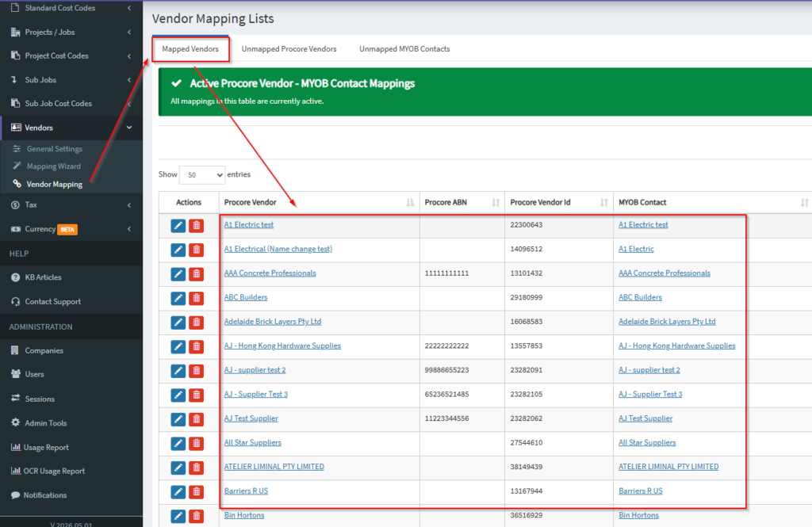Open Notifications page
The width and height of the screenshot is (812, 527).
pyautogui.click(x=45, y=495)
